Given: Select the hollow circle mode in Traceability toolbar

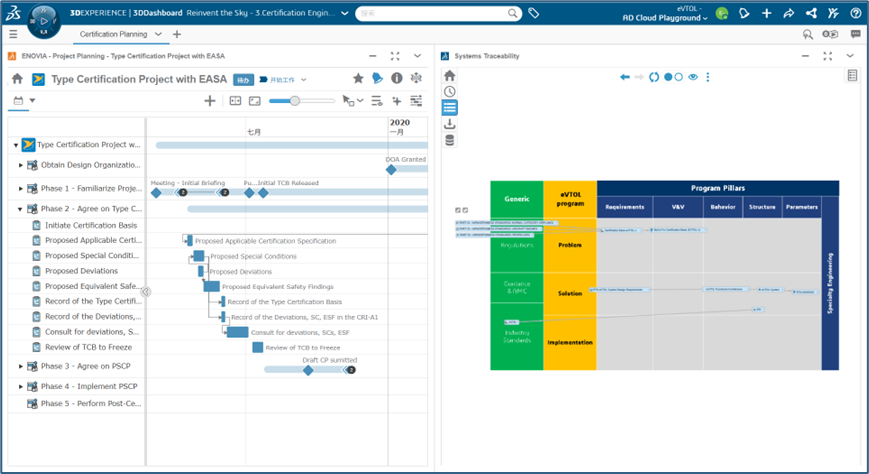Looking at the screenshot, I should point(678,77).
